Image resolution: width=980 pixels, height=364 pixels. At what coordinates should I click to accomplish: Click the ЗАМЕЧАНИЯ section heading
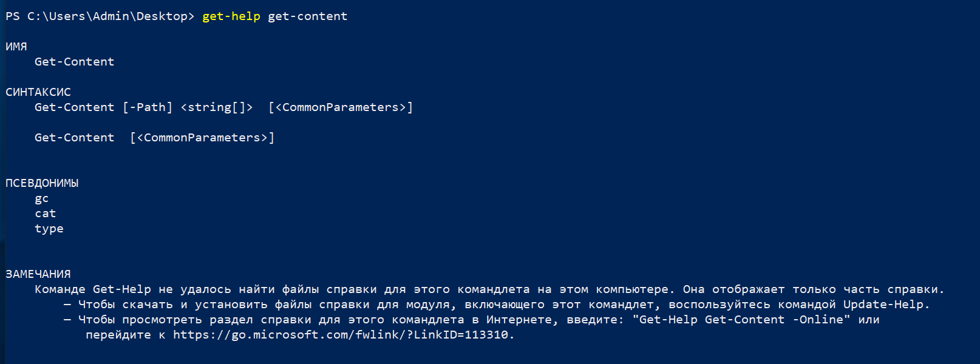click(38, 274)
